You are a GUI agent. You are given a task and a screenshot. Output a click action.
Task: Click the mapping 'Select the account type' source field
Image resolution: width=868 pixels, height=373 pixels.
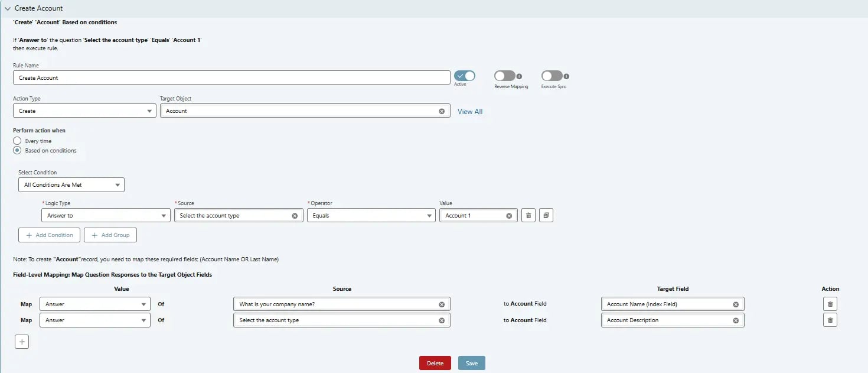point(342,320)
